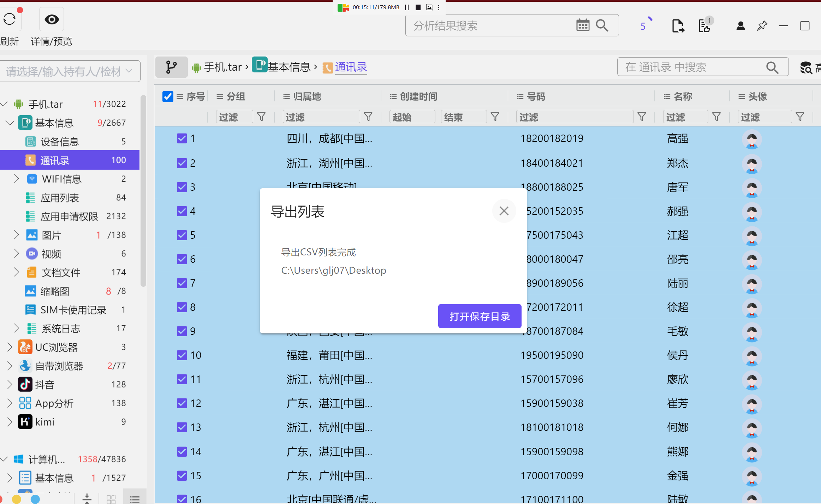Toggle the details/preview eye icon
Image resolution: width=821 pixels, height=504 pixels.
(52, 19)
